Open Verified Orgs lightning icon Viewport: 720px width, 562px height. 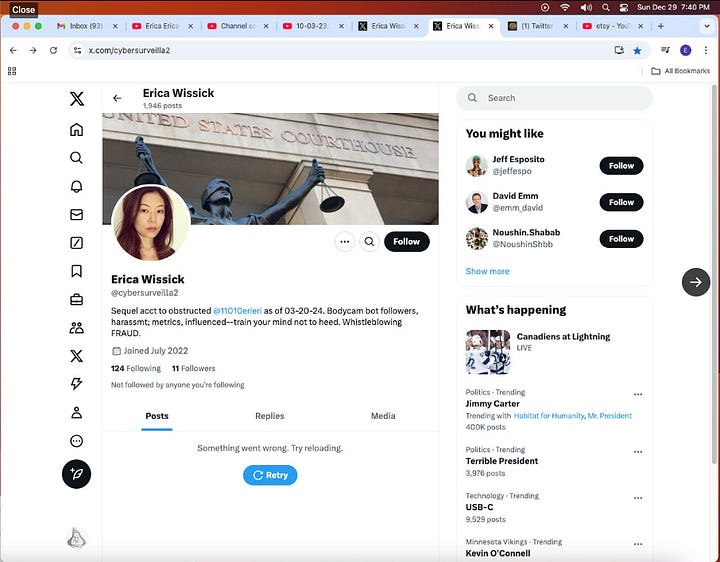coord(77,384)
